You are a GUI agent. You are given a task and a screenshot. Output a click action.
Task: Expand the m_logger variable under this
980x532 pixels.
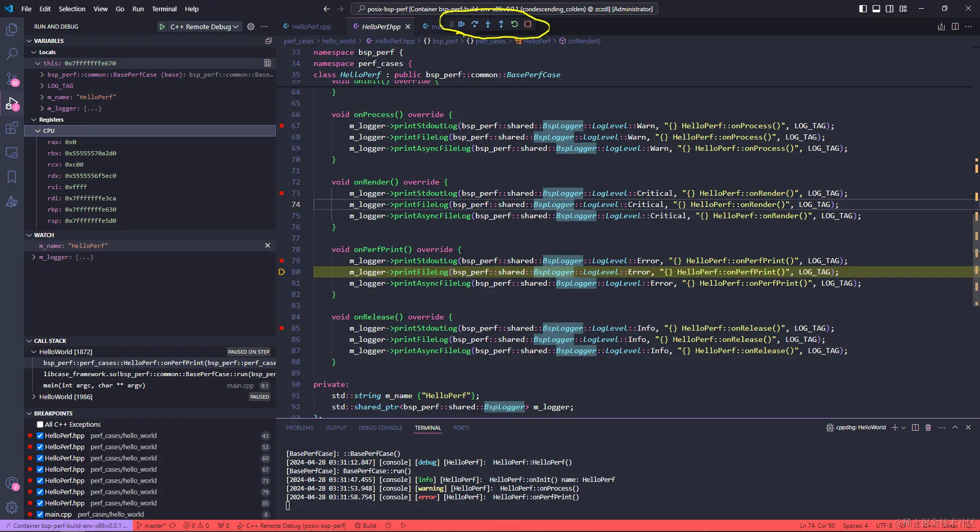coord(42,108)
